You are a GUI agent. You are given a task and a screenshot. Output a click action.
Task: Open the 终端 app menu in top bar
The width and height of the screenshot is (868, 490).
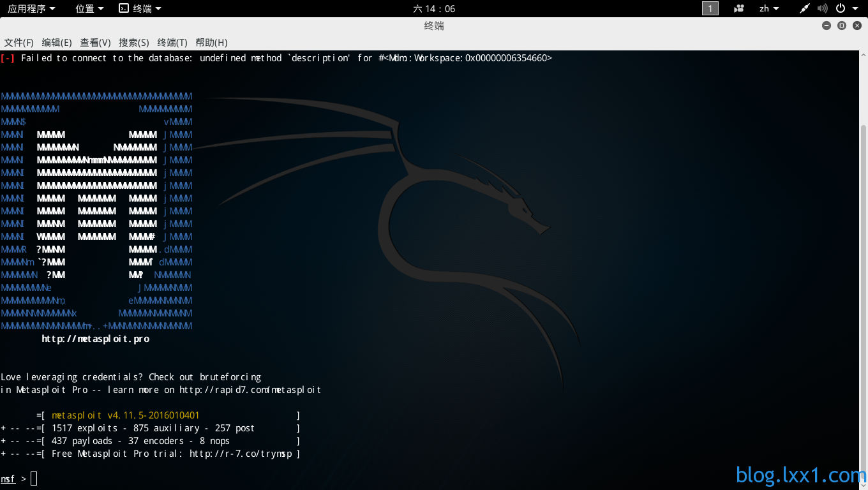(x=140, y=8)
